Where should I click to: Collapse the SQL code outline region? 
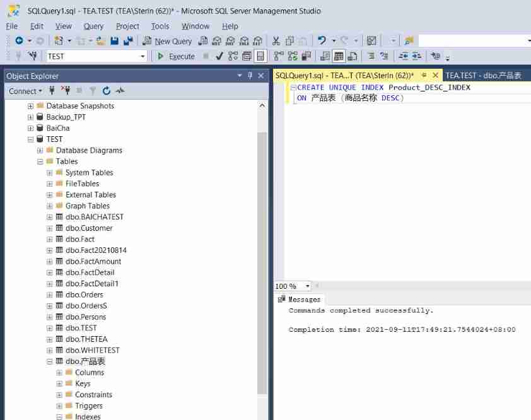(x=293, y=88)
